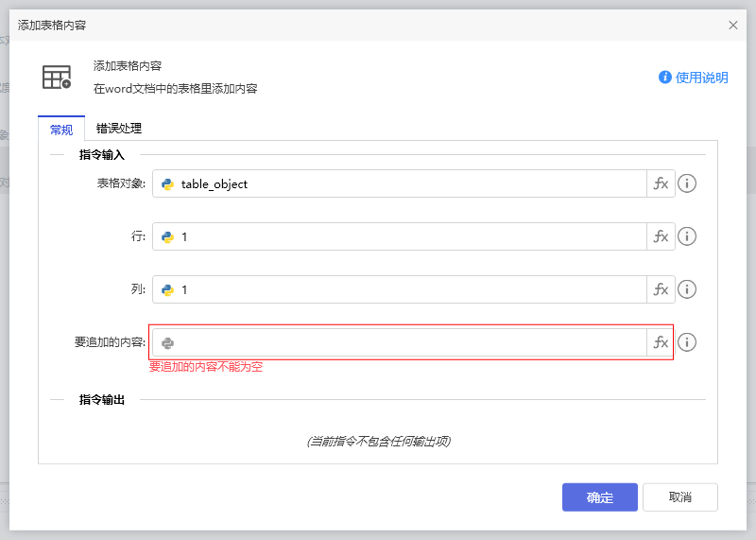Select the 常规 tab
The height and width of the screenshot is (540, 756).
(x=61, y=130)
